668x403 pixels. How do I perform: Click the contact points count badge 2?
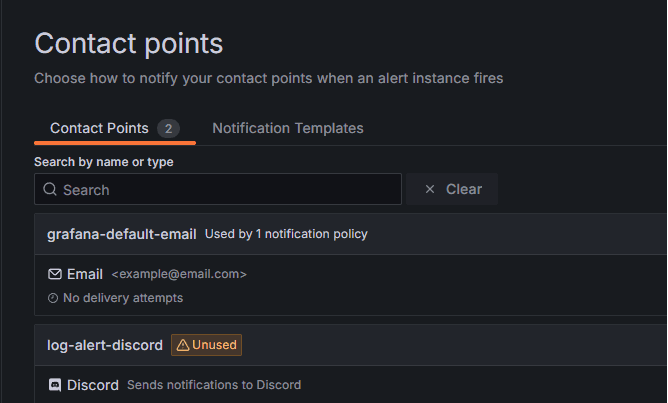pos(168,129)
